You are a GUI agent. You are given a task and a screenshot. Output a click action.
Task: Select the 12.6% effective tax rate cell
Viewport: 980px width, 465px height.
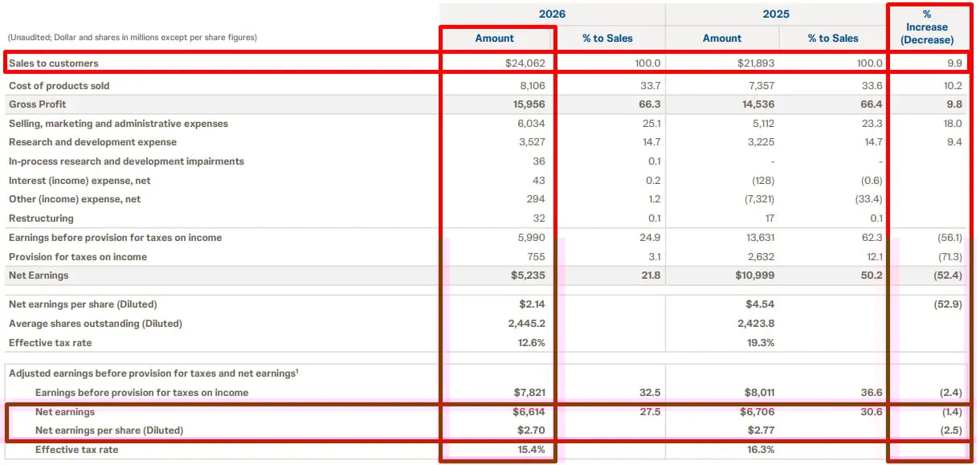531,343
